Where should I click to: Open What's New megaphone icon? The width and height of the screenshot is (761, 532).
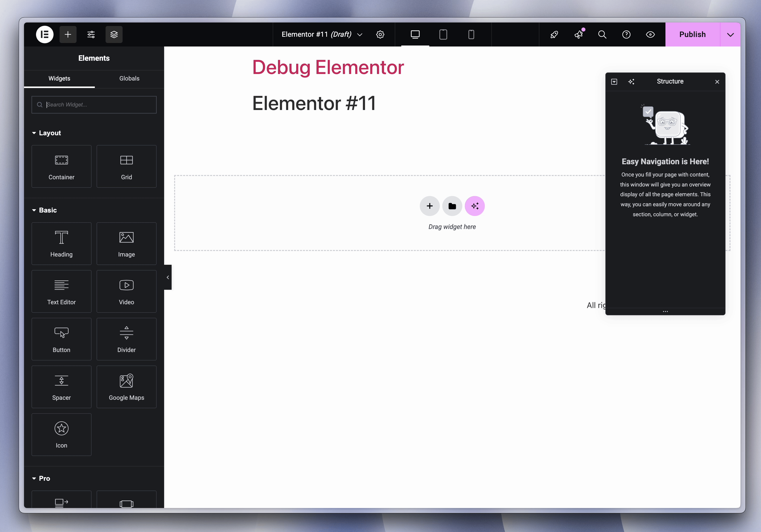pos(578,34)
